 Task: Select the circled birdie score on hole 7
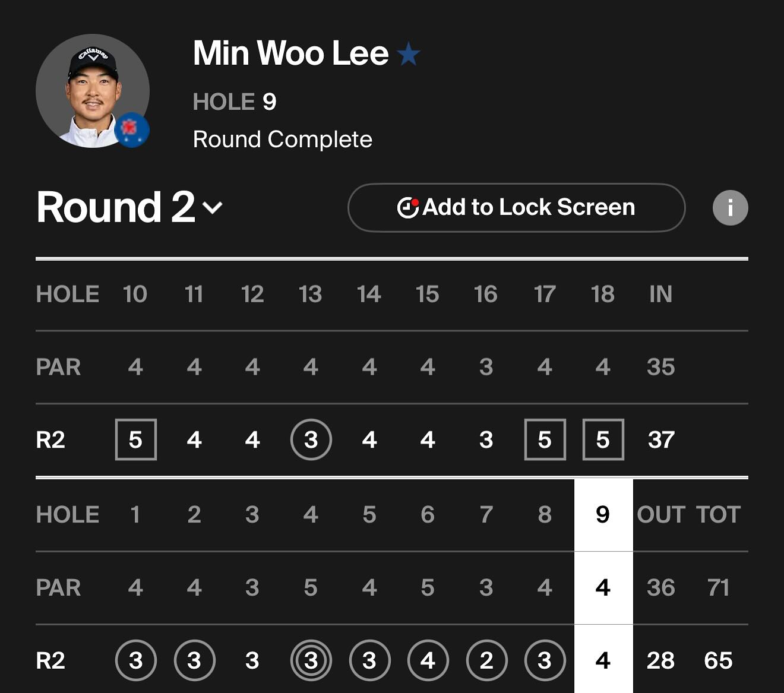click(x=486, y=660)
